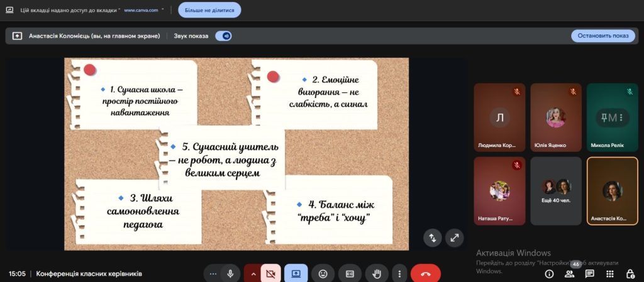The width and height of the screenshot is (644, 282).
Task: Expand video settings arrow beside camera
Action: (253, 274)
